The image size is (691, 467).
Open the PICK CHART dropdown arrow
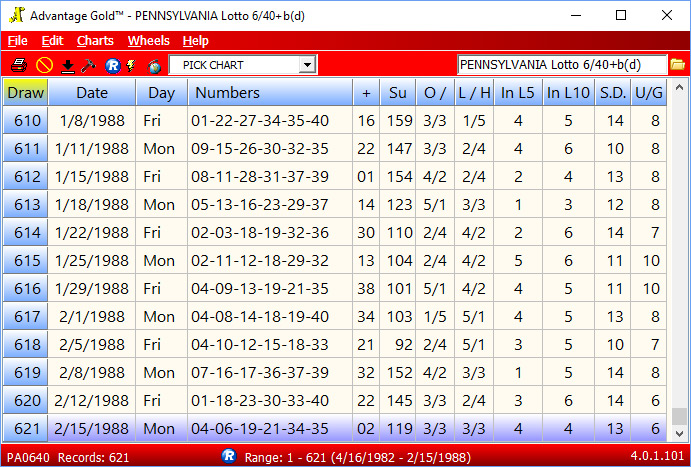click(307, 65)
